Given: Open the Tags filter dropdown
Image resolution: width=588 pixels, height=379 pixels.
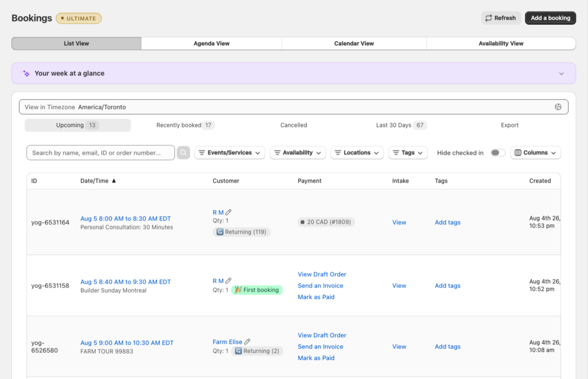Looking at the screenshot, I should tap(408, 153).
